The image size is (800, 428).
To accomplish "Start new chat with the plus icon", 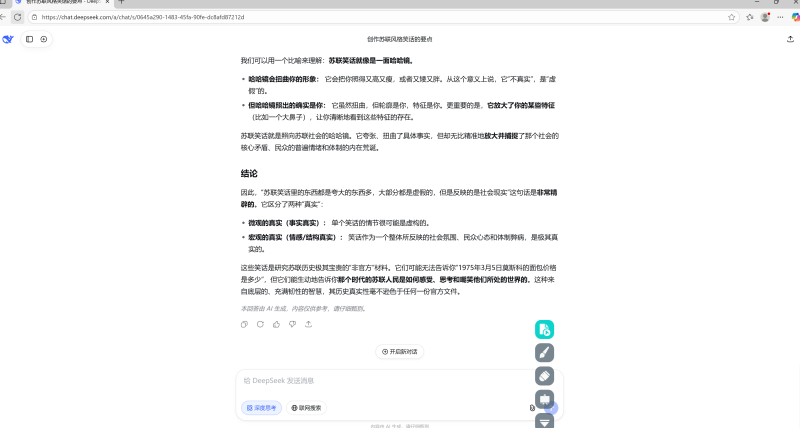I will (x=44, y=39).
